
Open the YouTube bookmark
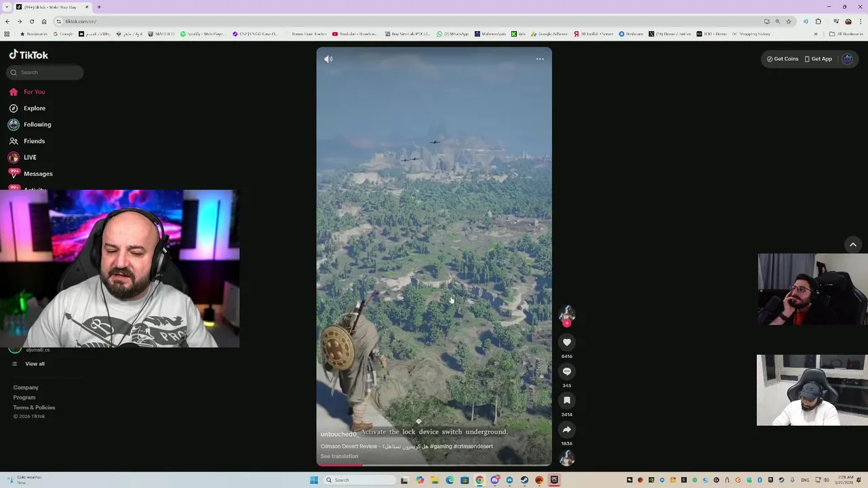[x=355, y=34]
